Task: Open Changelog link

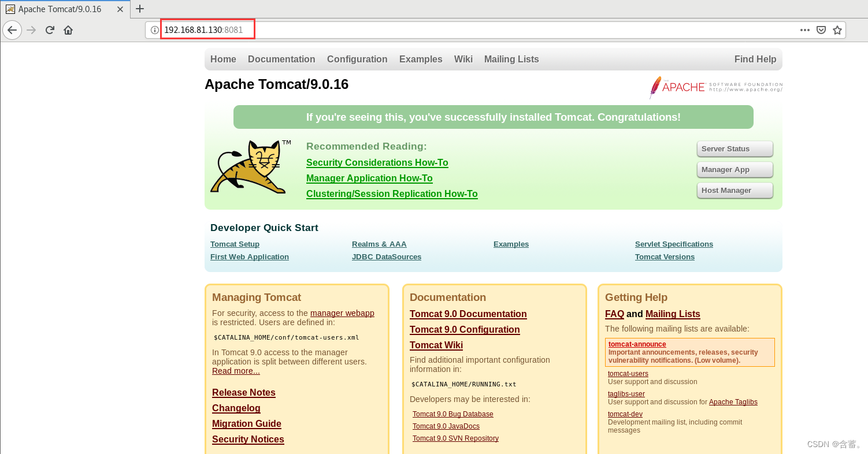Action: point(236,408)
